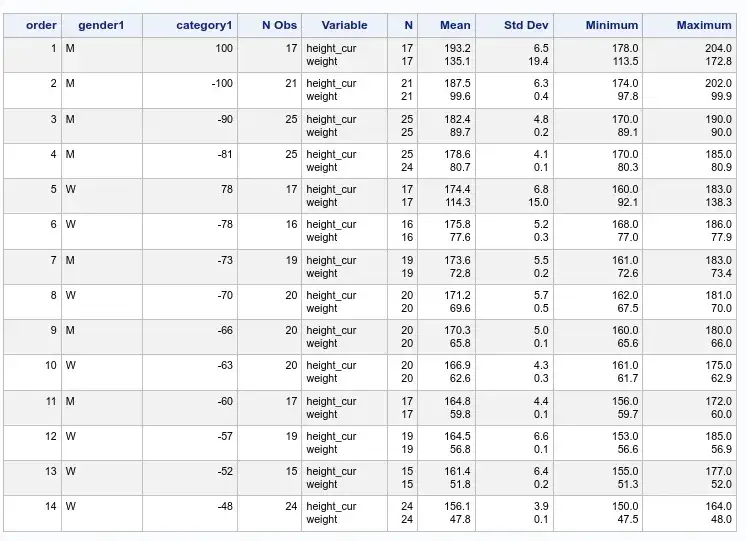Select the category1 cell showing -100
This screenshot has width=746, height=541.
(x=222, y=84)
